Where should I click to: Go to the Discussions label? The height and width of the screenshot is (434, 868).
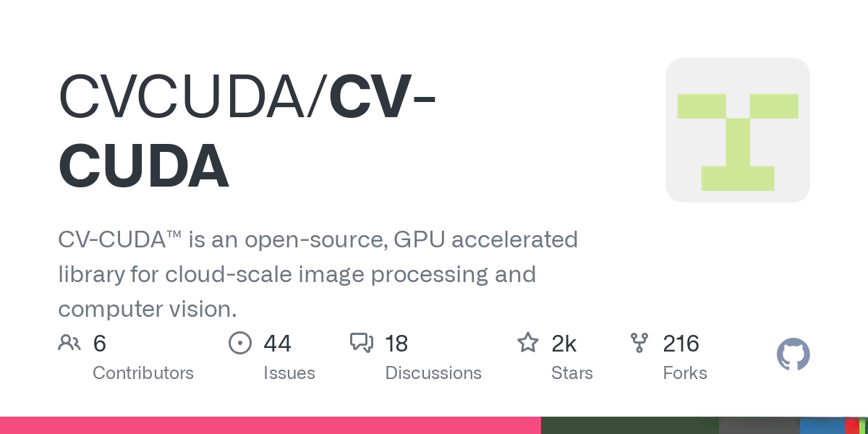pyautogui.click(x=433, y=373)
